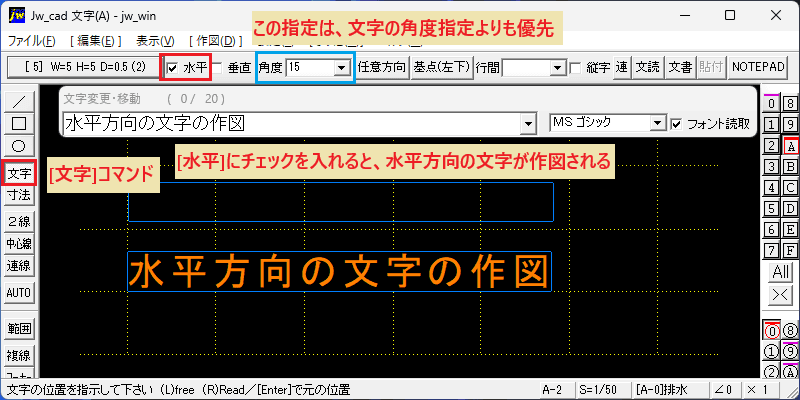
Task: Click the layer All button
Action: (x=781, y=272)
